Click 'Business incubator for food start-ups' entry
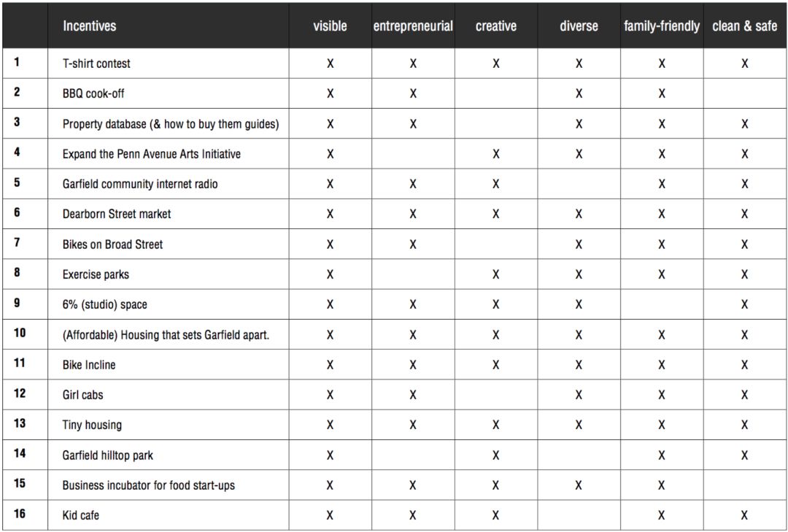This screenshot has width=788, height=532. (x=148, y=486)
